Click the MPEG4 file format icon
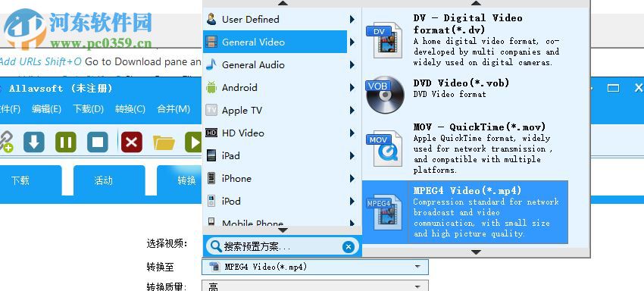This screenshot has width=644, height=291. [383, 212]
